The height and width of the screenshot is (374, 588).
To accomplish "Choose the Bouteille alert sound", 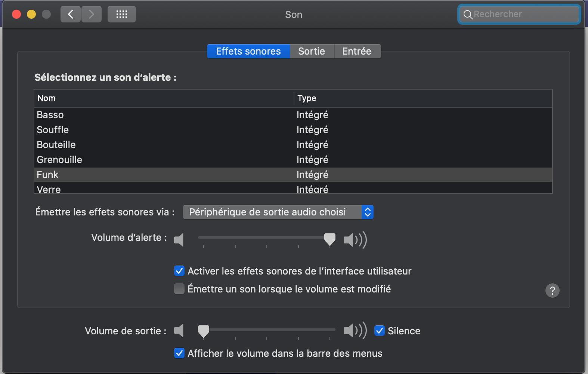I will tap(56, 145).
